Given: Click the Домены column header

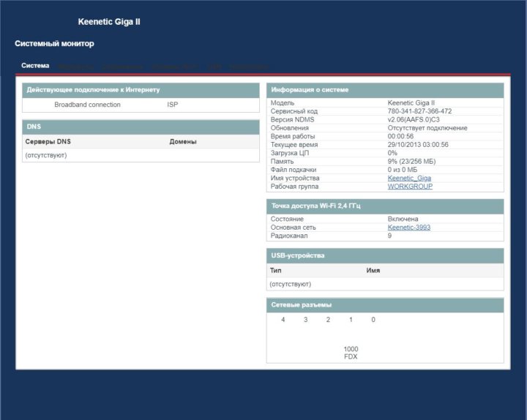Looking at the screenshot, I should click(x=184, y=141).
